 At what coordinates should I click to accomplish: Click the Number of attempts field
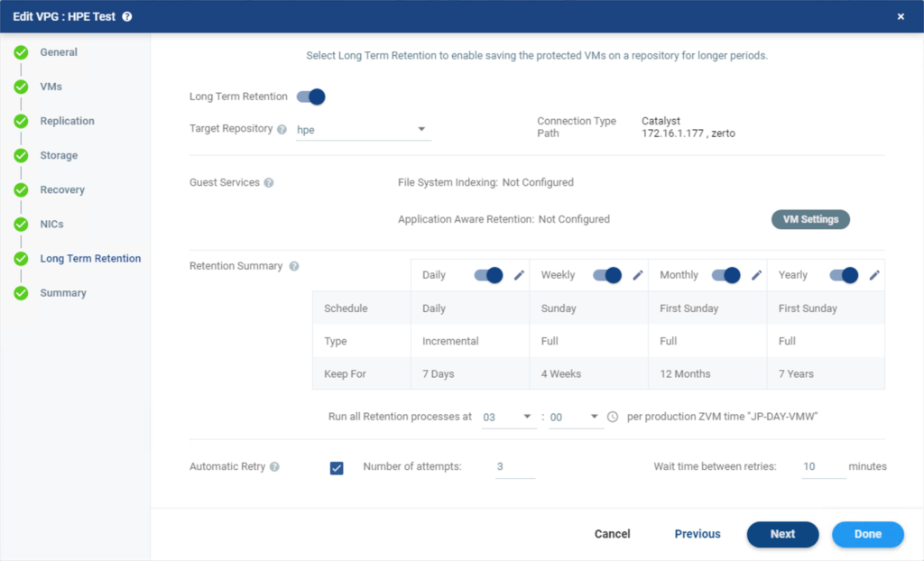pyautogui.click(x=515, y=467)
